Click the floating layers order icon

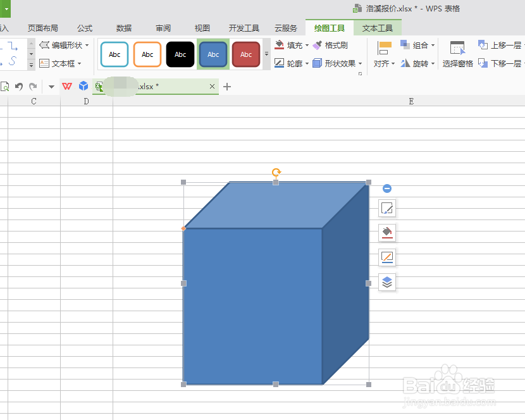[387, 282]
